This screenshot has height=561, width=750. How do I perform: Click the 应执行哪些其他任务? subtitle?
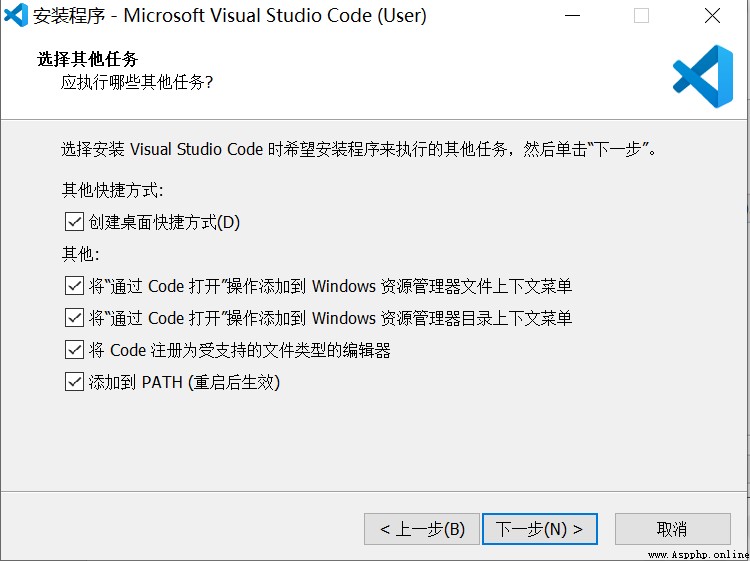coord(137,83)
